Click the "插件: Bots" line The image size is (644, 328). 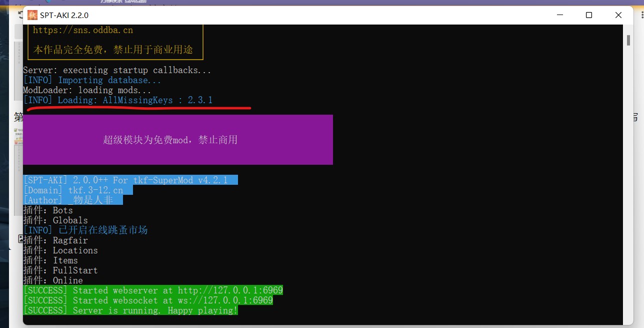48,210
